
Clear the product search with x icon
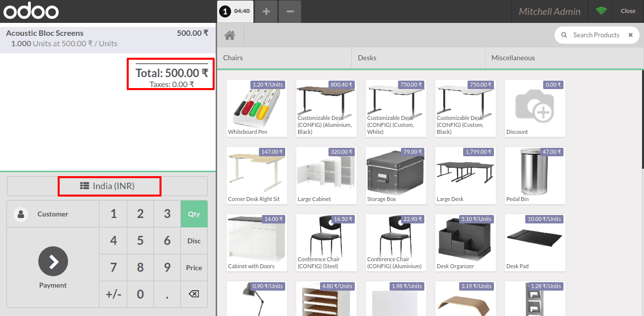tap(631, 35)
